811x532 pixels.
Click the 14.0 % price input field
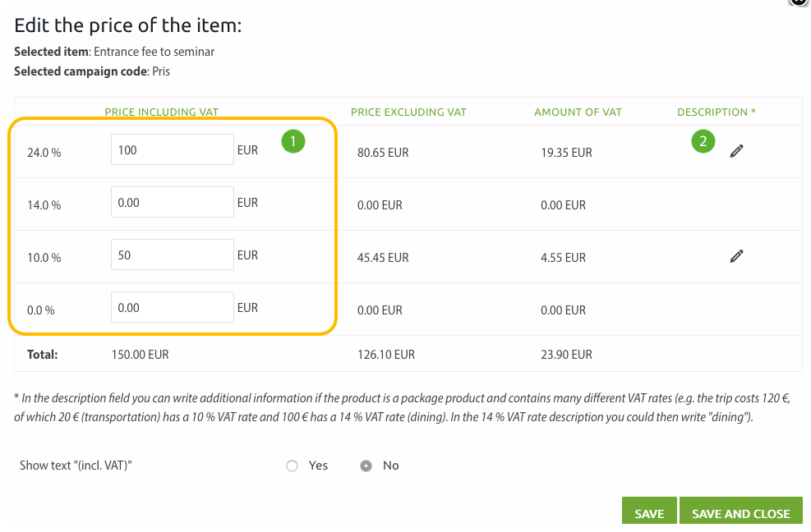point(172,202)
